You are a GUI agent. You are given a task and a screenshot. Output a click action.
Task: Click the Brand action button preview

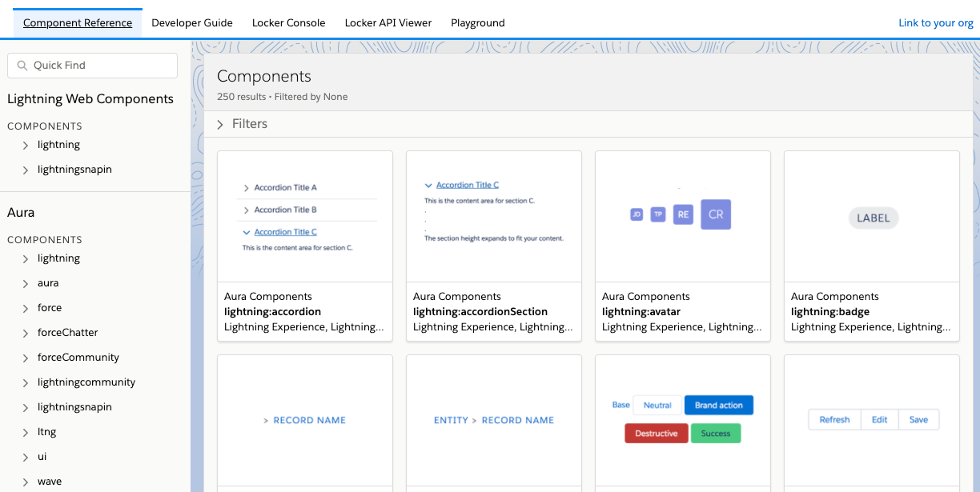pyautogui.click(x=719, y=406)
